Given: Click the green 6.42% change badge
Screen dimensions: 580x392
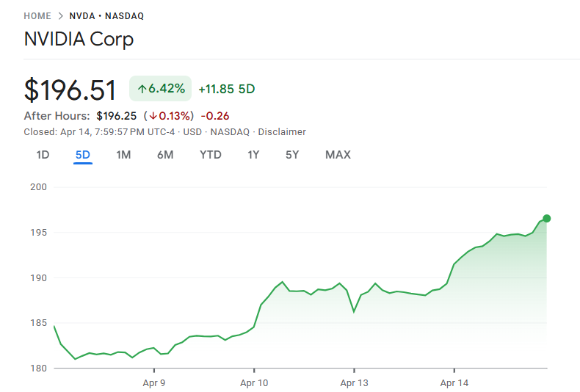Looking at the screenshot, I should click(160, 88).
